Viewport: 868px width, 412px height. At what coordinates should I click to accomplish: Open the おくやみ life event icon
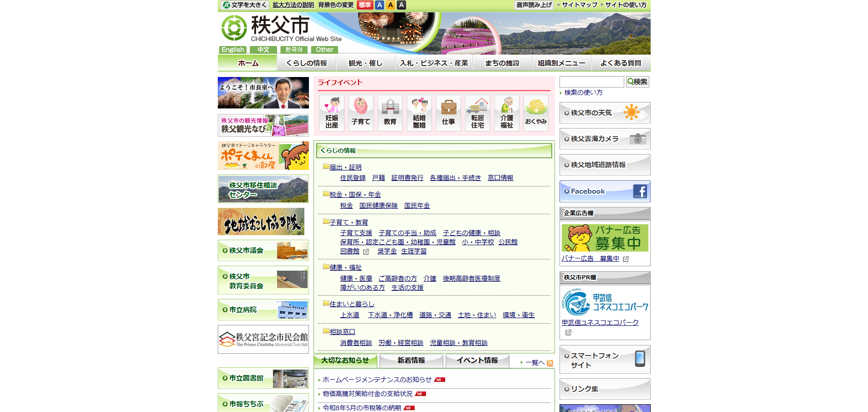tap(536, 113)
